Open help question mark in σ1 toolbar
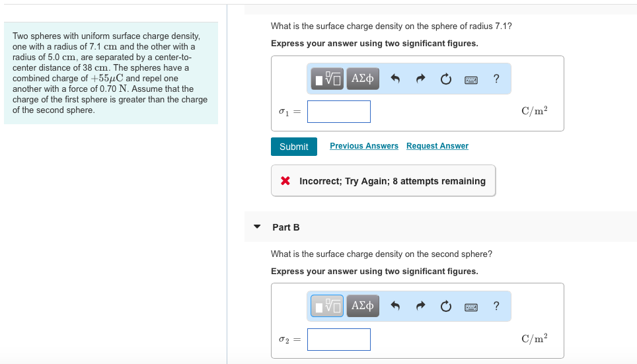This screenshot has width=637, height=364. (x=496, y=79)
